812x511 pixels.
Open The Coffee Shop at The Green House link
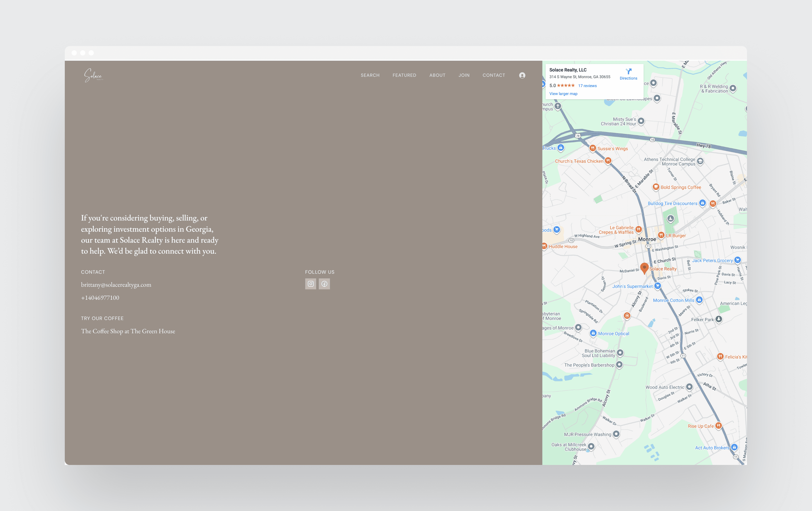128,331
